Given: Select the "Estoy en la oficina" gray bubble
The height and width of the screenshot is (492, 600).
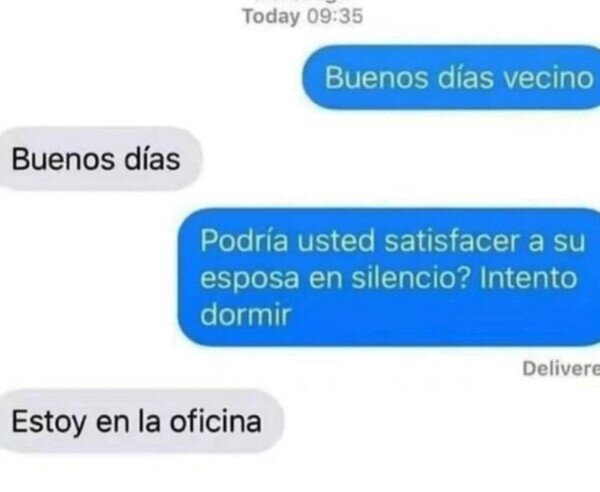Looking at the screenshot, I should pos(142,421).
